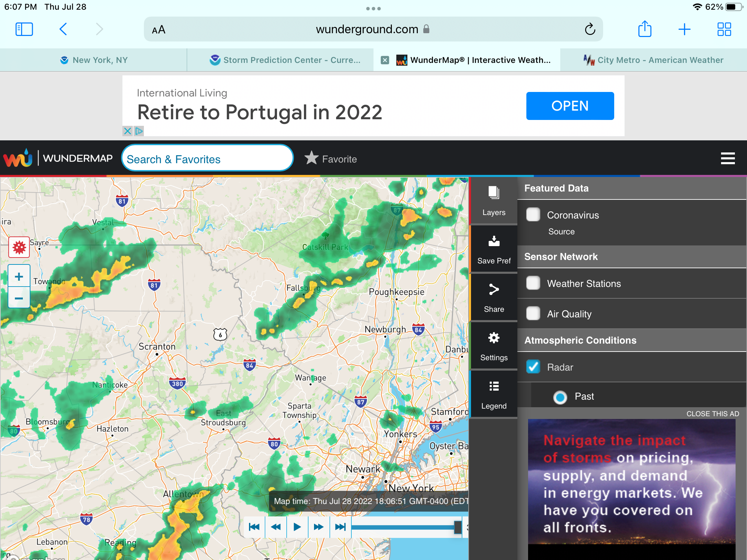Screen dimensions: 747x560
Task: Add a new Safari tab
Action: coord(684,29)
